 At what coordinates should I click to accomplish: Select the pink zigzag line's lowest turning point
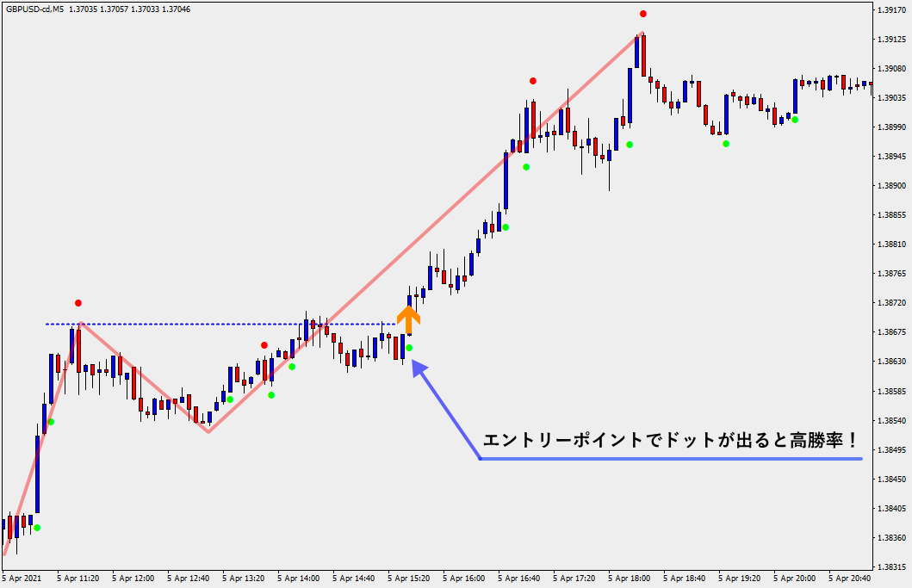[x=208, y=431]
